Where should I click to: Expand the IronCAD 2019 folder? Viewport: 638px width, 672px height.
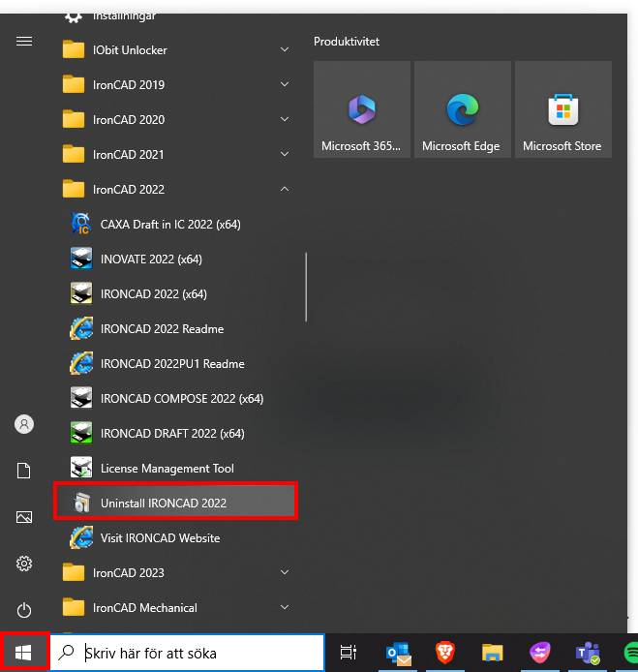[175, 85]
